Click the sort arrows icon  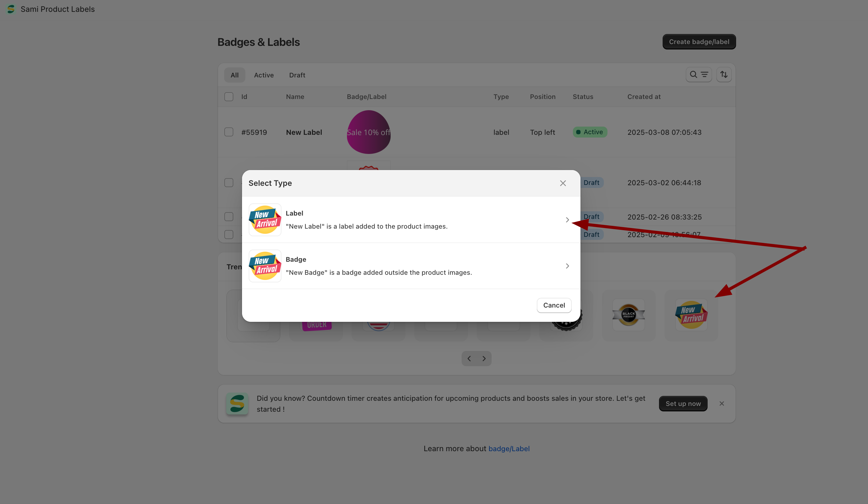[x=724, y=74]
